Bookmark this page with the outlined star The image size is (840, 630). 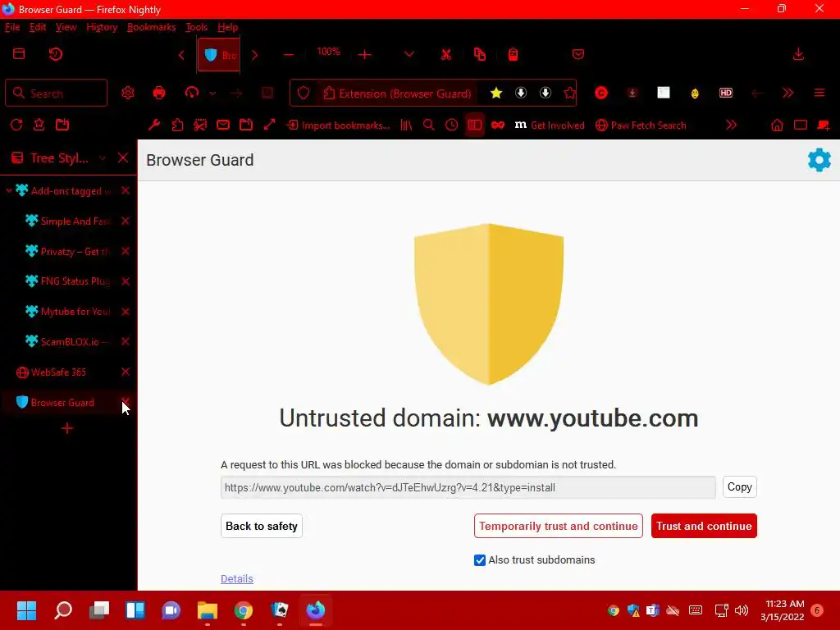pyautogui.click(x=569, y=94)
